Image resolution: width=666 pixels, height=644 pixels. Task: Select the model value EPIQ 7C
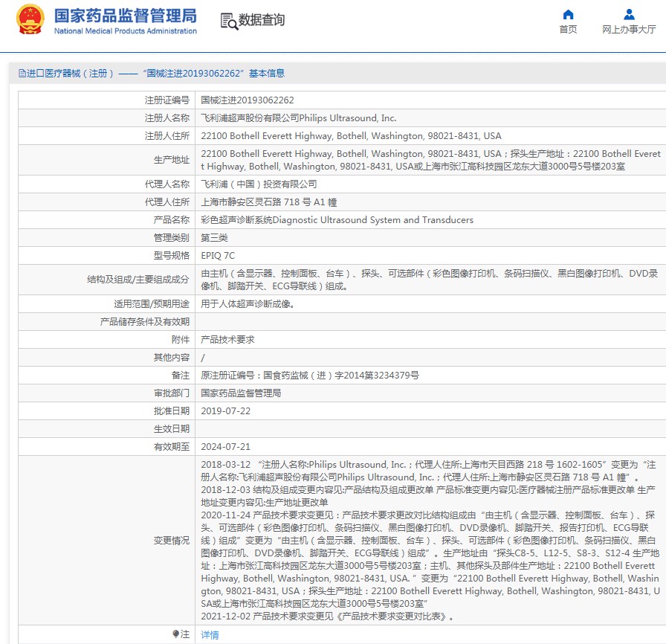pyautogui.click(x=218, y=256)
